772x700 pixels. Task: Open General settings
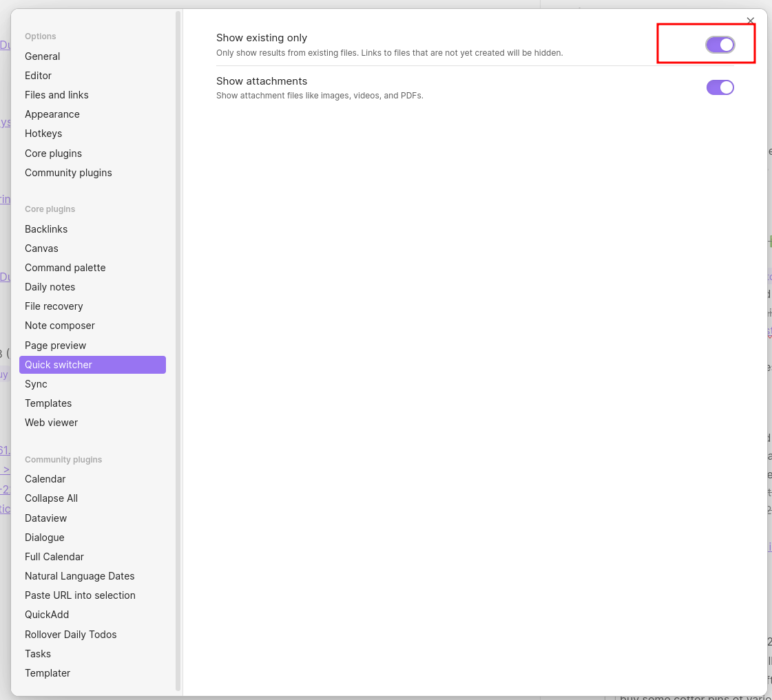[43, 56]
